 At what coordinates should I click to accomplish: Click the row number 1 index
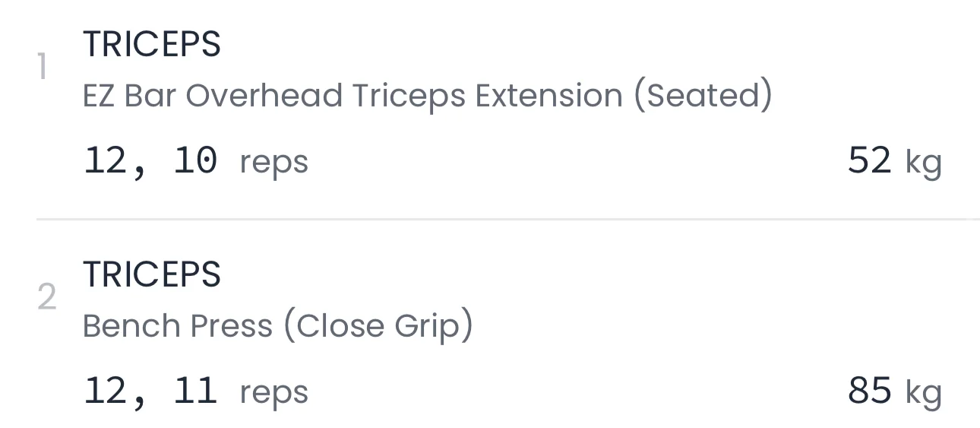[x=43, y=68]
